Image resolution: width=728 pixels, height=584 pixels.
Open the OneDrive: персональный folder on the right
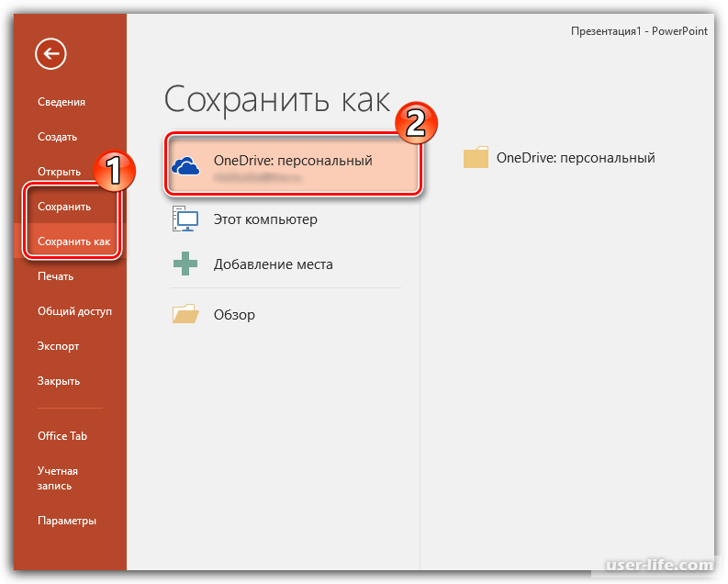coord(559,158)
